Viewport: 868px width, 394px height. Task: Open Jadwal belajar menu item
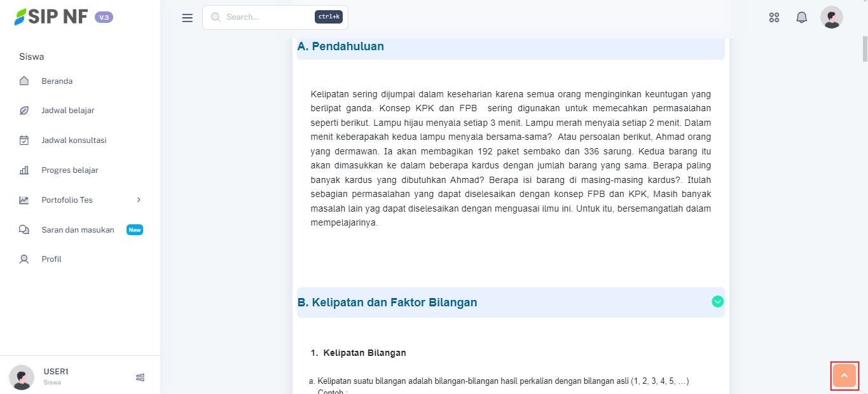pyautogui.click(x=67, y=111)
